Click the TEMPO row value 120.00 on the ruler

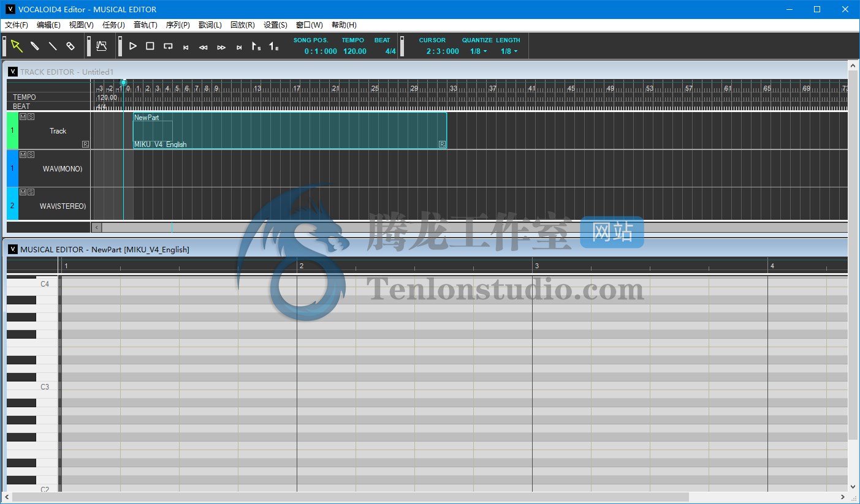(x=107, y=97)
